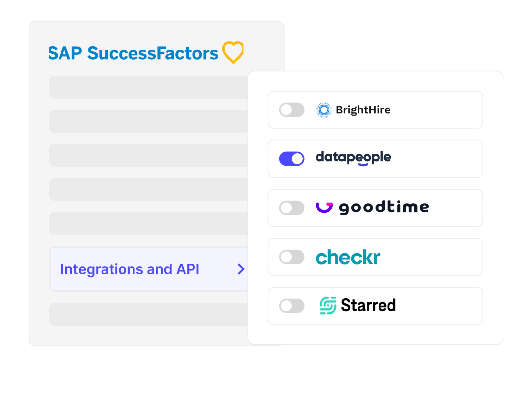Switch on the checkr toggle
The image size is (532, 397).
click(x=292, y=257)
